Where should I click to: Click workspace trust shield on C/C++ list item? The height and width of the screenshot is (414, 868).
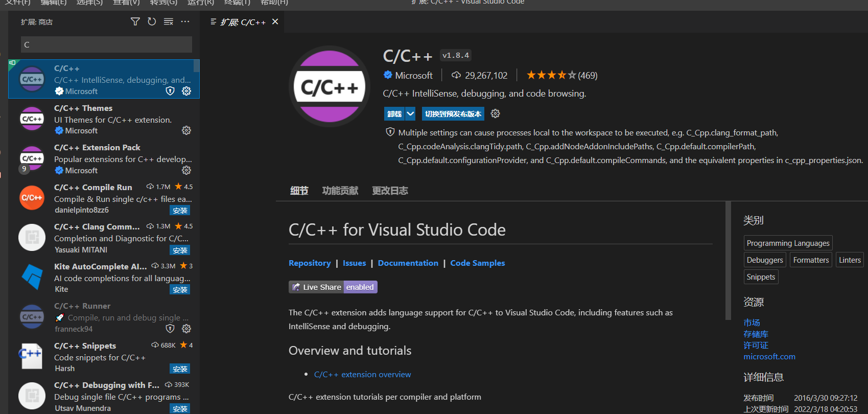point(170,91)
